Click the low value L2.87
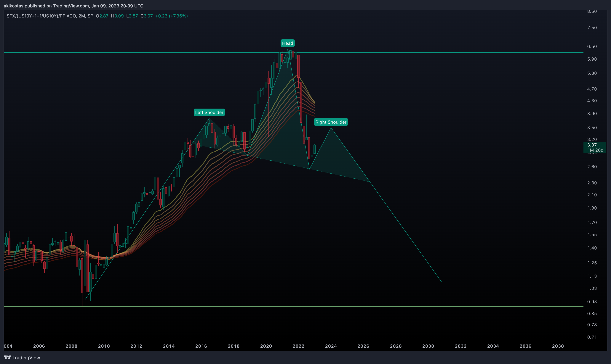 coord(132,16)
